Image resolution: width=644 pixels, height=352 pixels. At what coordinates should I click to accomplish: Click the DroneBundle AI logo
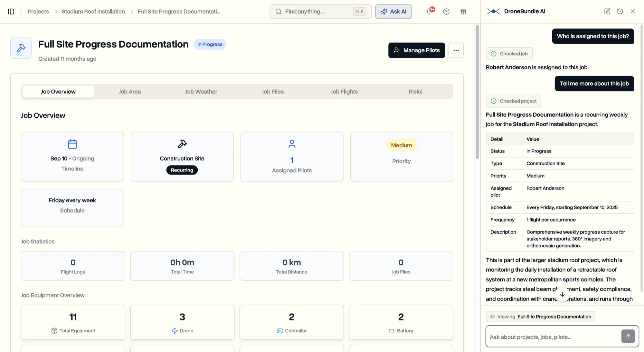click(493, 11)
